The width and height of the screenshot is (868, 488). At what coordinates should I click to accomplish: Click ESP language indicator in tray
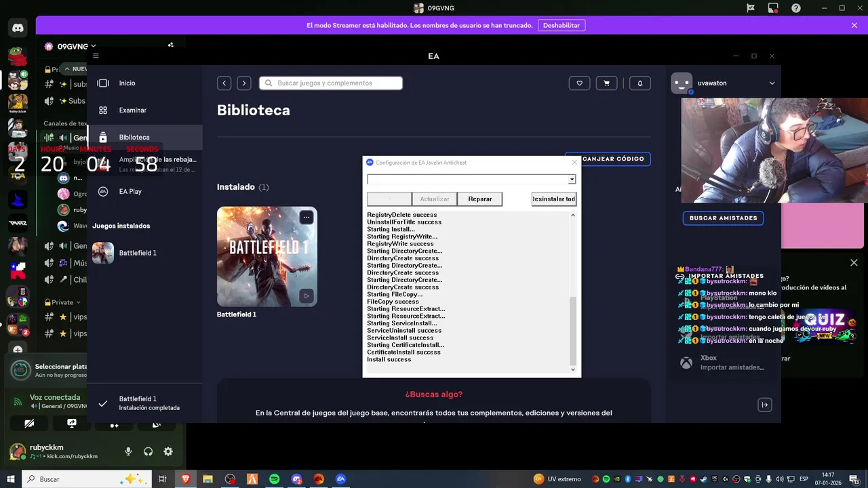click(804, 479)
